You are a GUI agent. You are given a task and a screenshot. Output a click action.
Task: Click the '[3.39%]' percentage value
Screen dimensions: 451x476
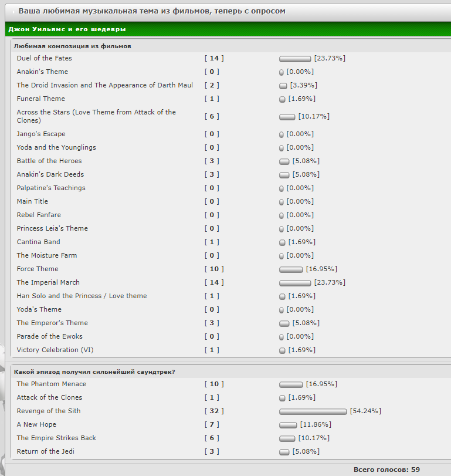[x=304, y=85]
